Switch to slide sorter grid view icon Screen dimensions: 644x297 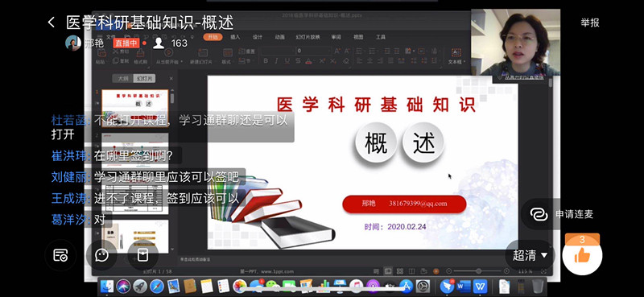click(399, 271)
